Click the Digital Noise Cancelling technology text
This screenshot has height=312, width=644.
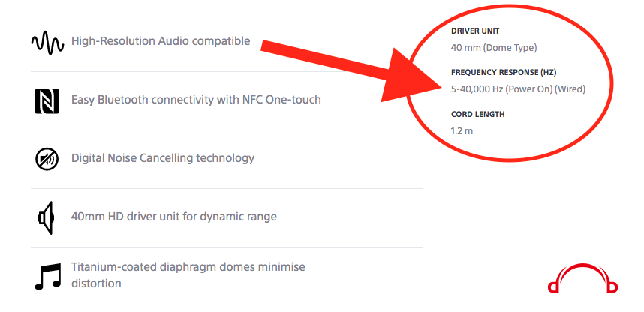click(163, 158)
